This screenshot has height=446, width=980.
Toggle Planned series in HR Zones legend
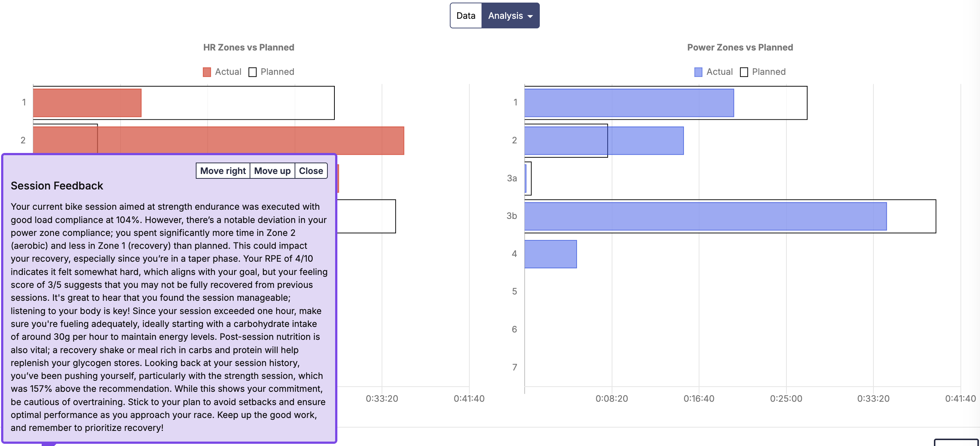(x=277, y=72)
